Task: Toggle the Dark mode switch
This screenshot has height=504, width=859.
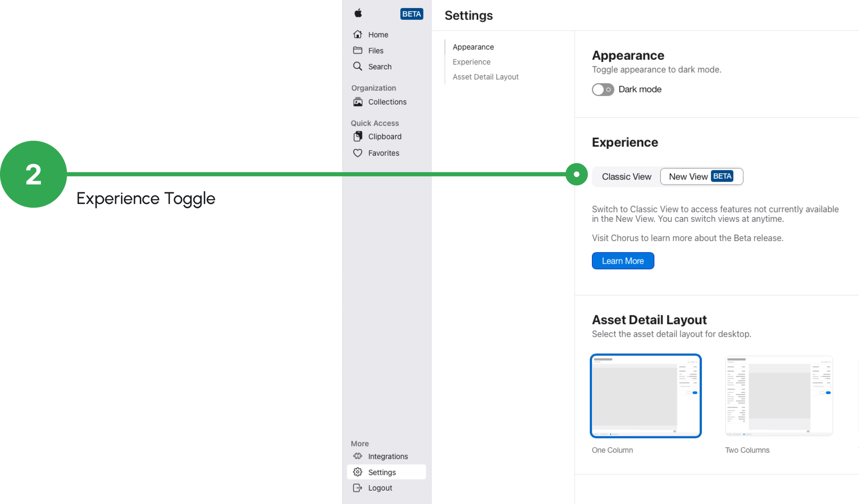Action: (x=603, y=90)
